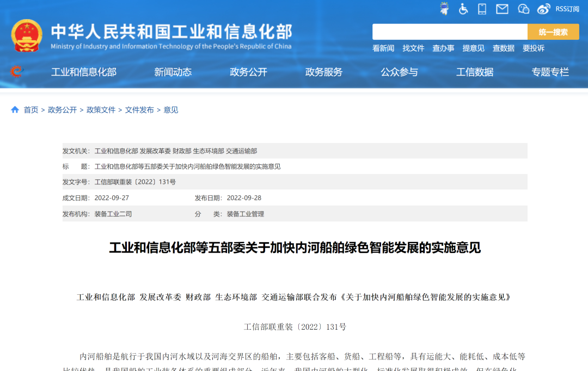
Task: Click the 提意见 quick link
Action: coord(473,48)
